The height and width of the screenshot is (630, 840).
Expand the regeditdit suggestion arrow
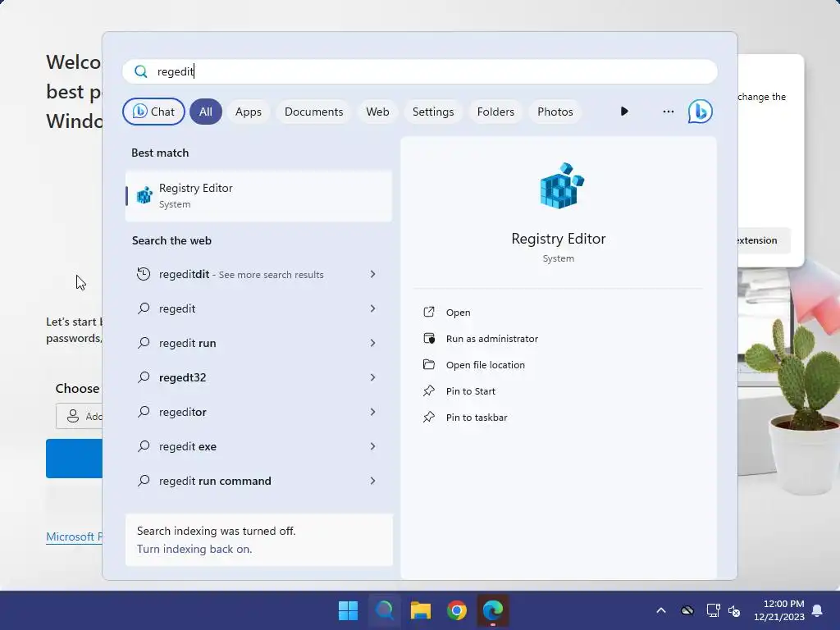(373, 274)
